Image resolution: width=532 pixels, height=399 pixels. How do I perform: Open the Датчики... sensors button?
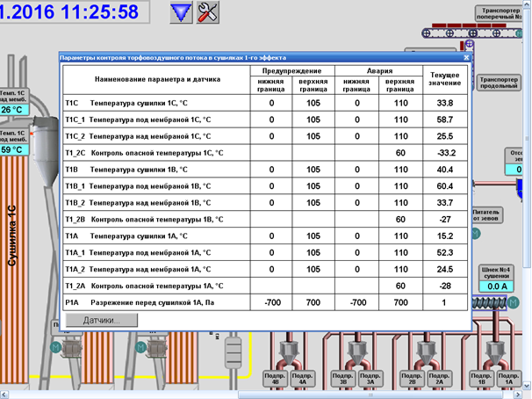(102, 321)
